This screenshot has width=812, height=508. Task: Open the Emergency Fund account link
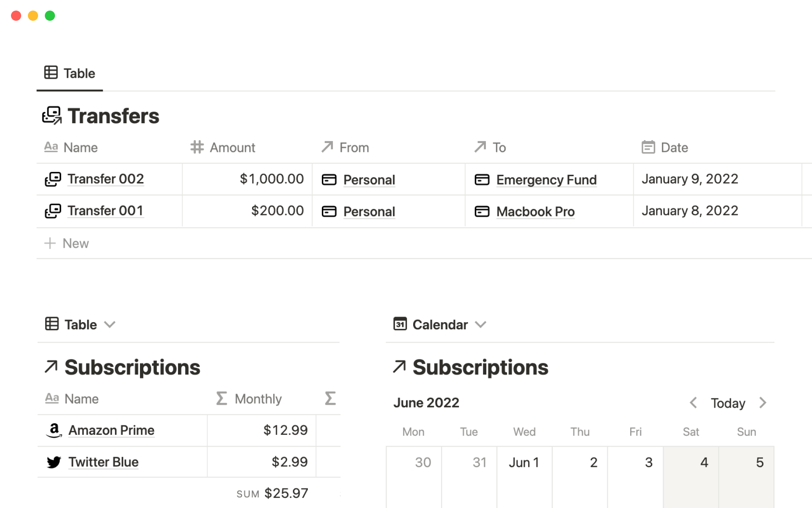point(546,180)
